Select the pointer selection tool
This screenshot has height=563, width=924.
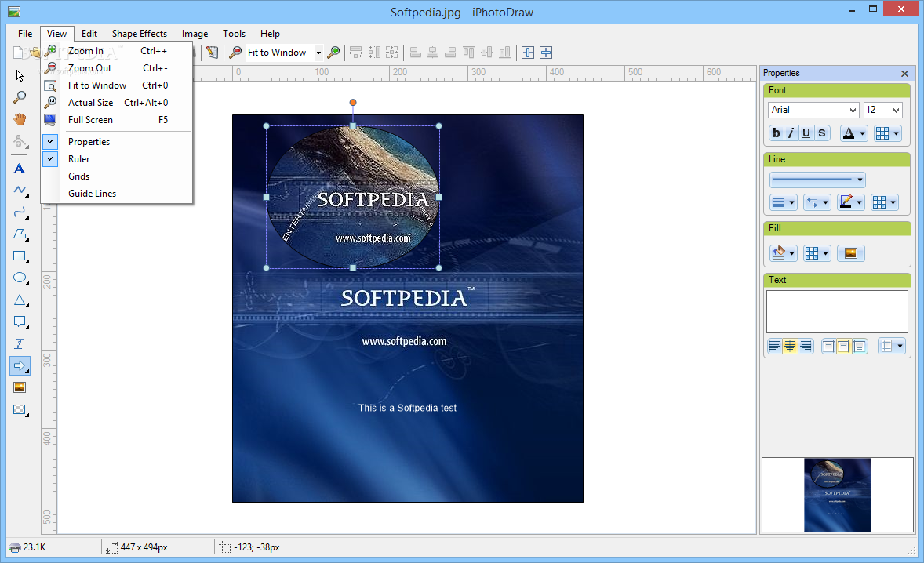point(20,76)
